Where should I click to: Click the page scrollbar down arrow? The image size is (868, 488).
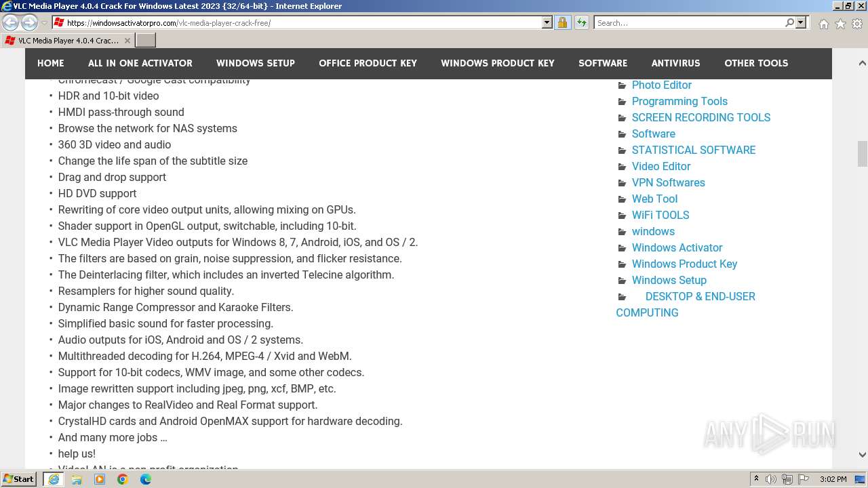[862, 455]
